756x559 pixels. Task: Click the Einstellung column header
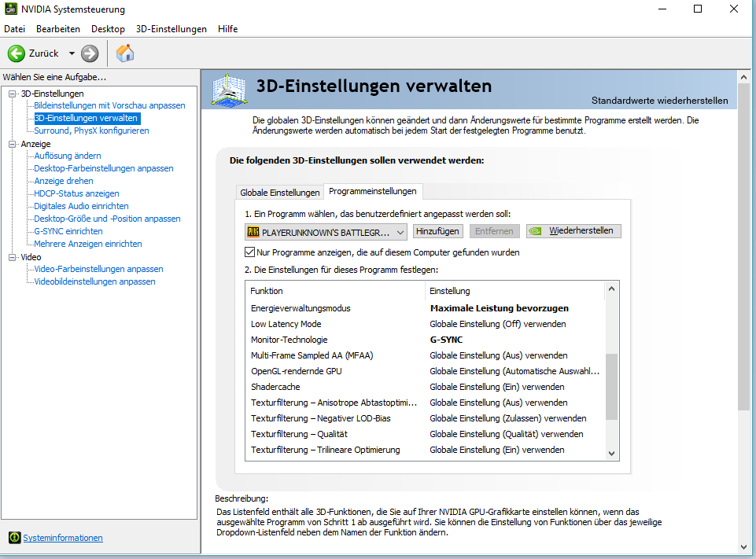(514, 291)
